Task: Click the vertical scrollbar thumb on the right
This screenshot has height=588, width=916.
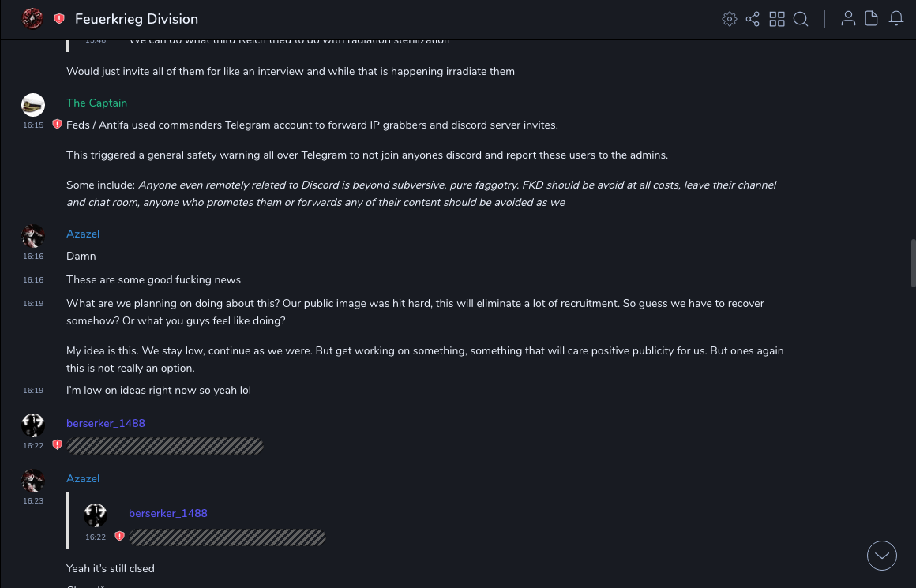Action: [913, 262]
